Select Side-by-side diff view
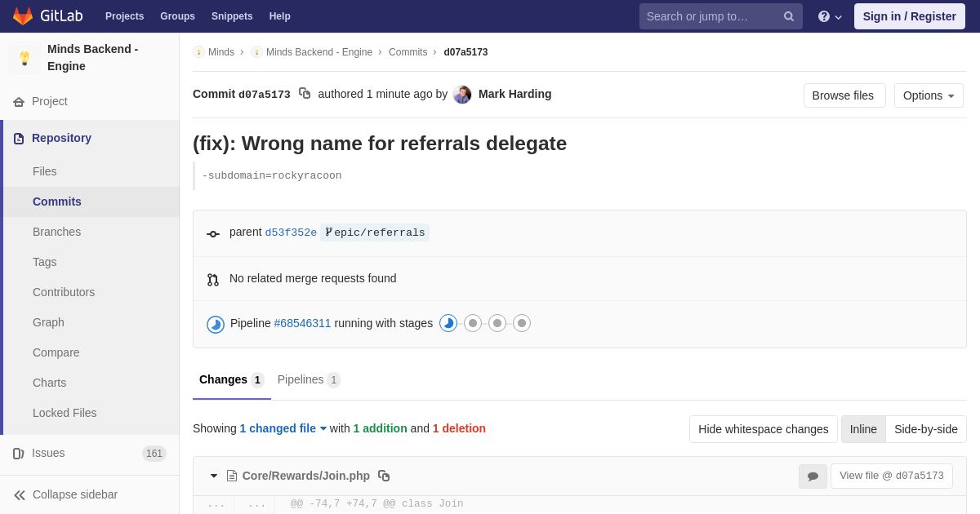The image size is (980, 514). click(926, 429)
